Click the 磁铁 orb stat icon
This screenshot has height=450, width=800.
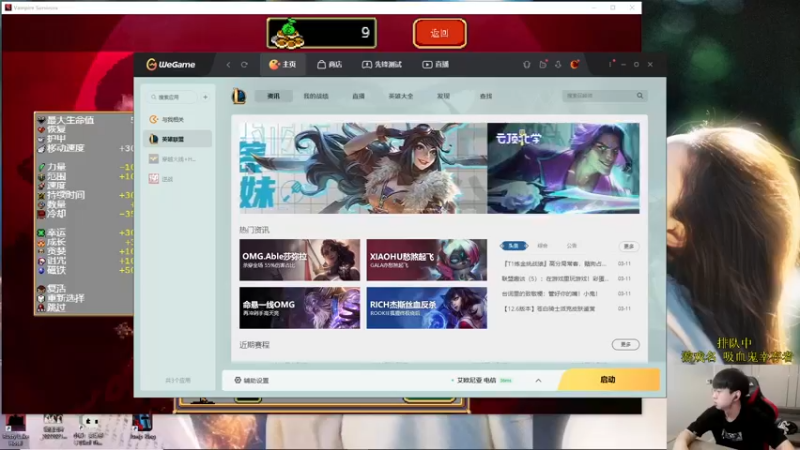(41, 270)
